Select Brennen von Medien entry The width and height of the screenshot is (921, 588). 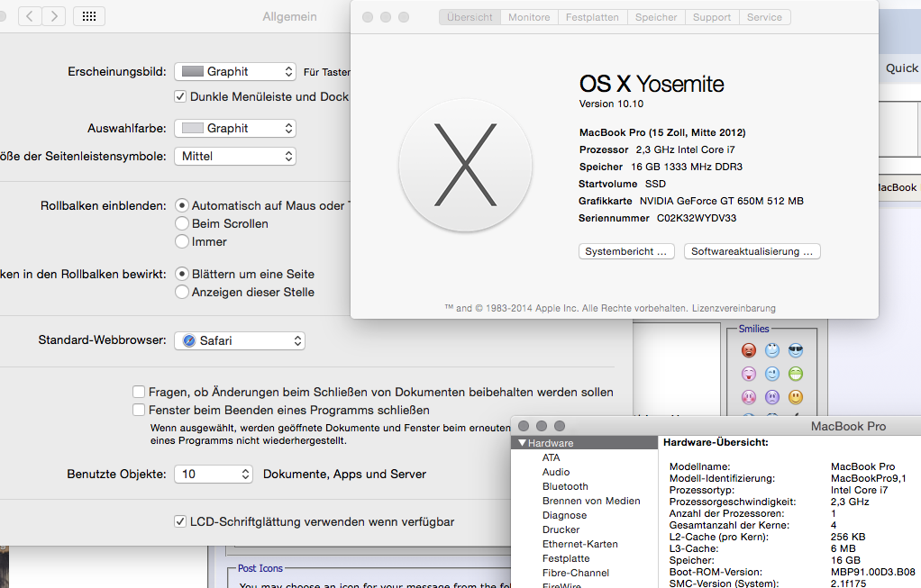point(591,501)
